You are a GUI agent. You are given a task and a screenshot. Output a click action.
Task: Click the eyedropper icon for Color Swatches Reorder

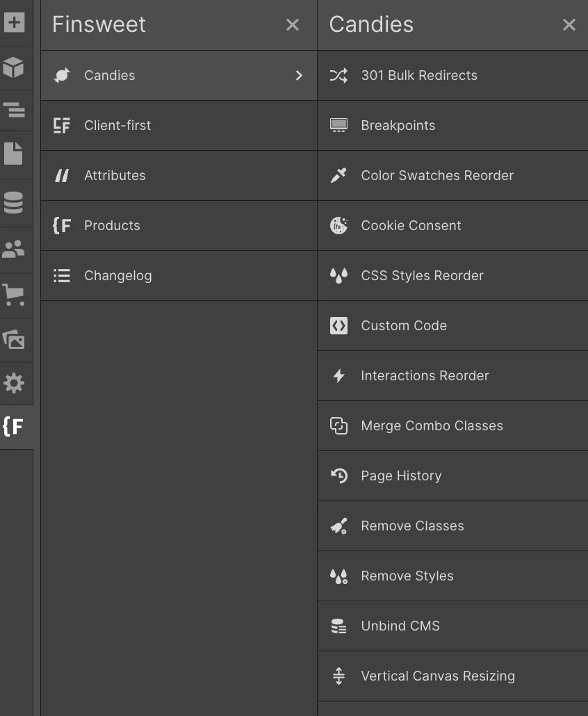tap(338, 175)
